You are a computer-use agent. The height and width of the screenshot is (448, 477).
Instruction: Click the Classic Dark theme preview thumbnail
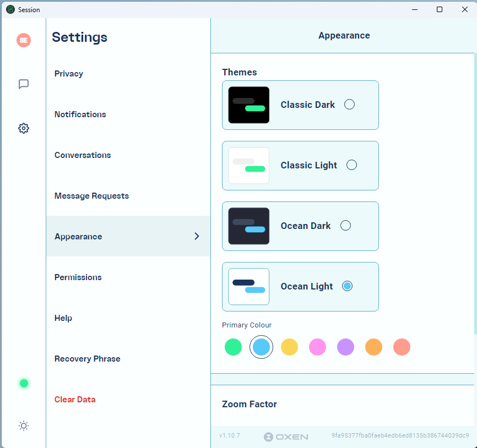pyautogui.click(x=248, y=105)
